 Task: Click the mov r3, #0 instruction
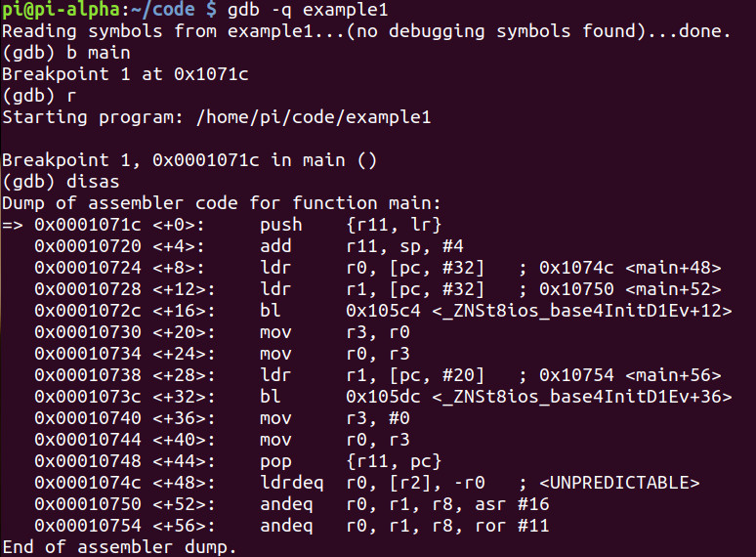(335, 418)
